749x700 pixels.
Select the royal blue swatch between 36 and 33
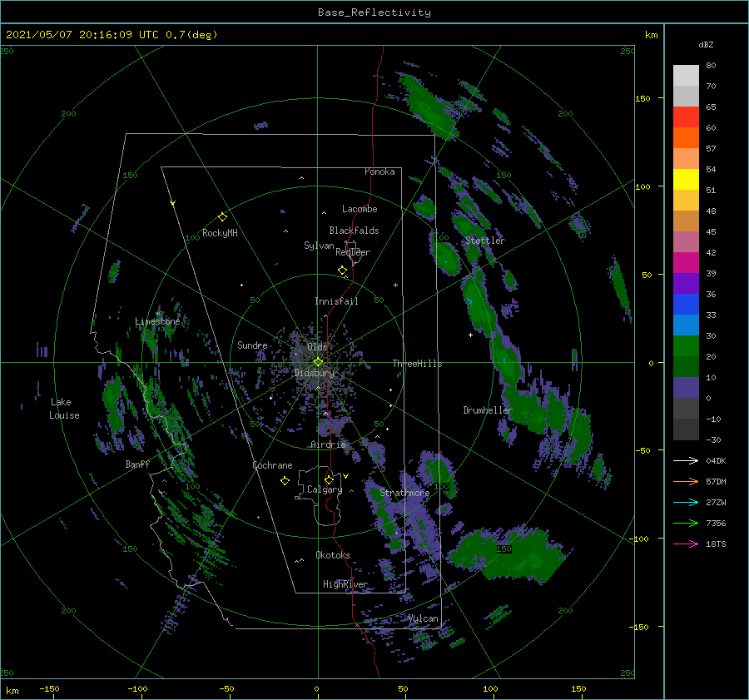tap(686, 305)
